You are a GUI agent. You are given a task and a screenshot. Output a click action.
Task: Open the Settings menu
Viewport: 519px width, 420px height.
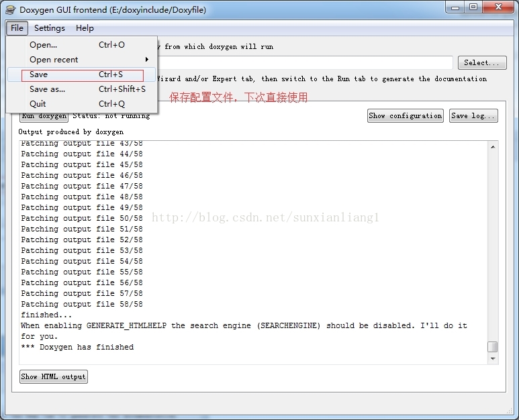point(49,28)
